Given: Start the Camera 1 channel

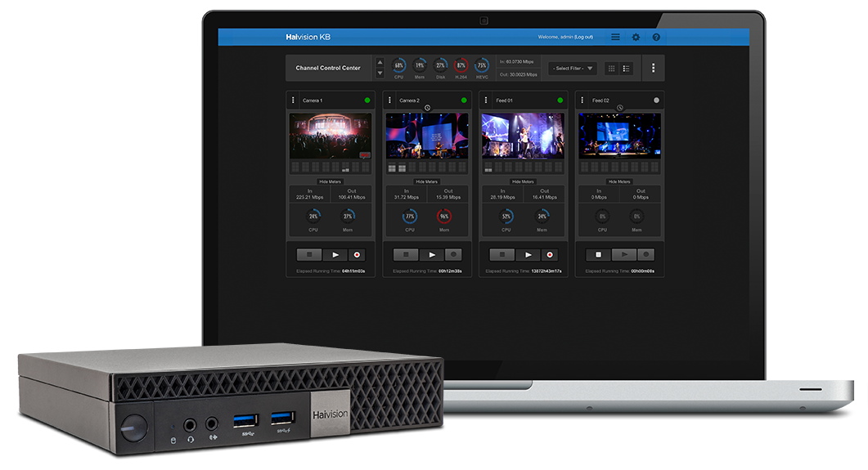Looking at the screenshot, I should (335, 255).
